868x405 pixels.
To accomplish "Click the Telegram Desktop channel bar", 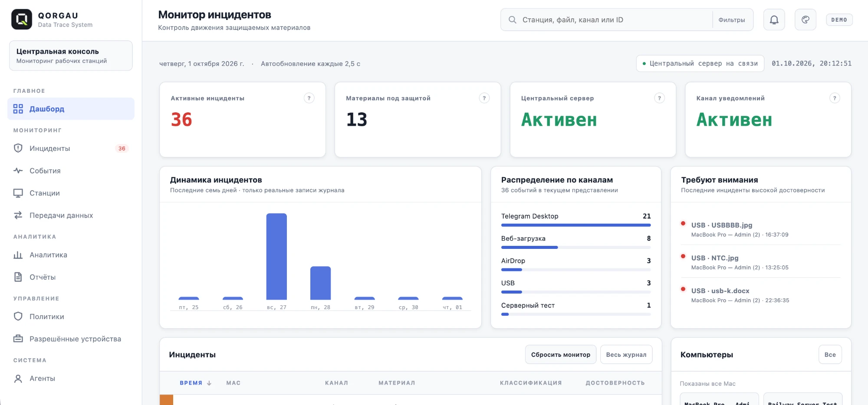I will tap(576, 225).
